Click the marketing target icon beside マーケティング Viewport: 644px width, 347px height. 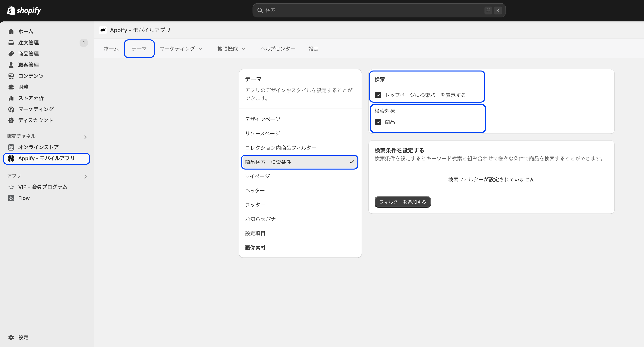click(11, 109)
